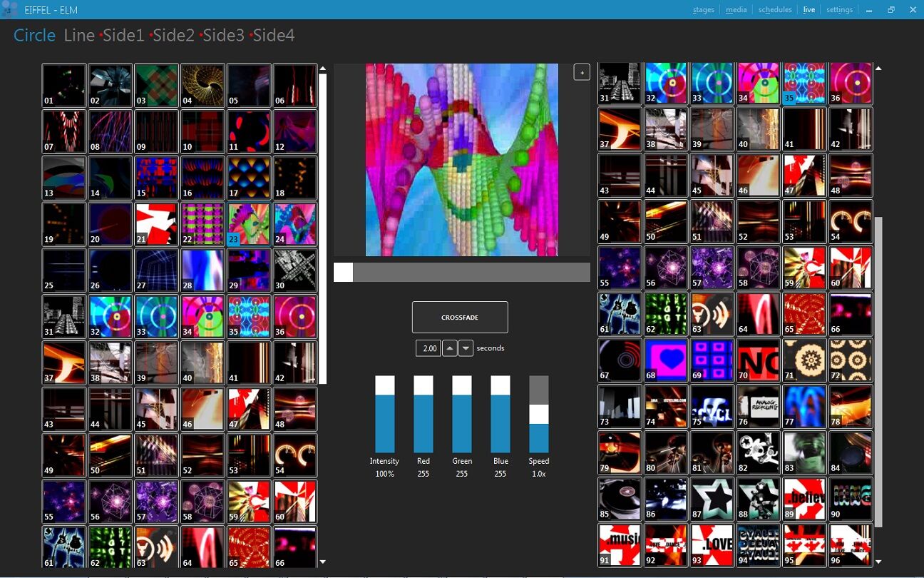
Task: Select media thumbnail 63 in right grid
Action: pyautogui.click(x=712, y=315)
